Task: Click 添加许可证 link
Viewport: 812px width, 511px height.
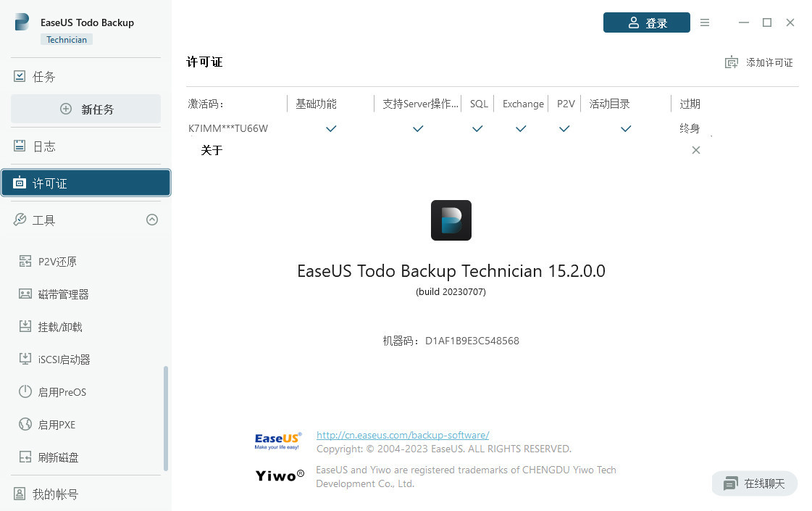Action: pos(769,63)
